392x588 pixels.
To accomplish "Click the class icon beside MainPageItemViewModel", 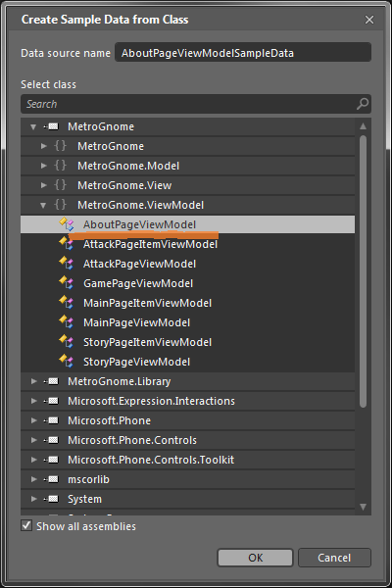I will point(67,302).
